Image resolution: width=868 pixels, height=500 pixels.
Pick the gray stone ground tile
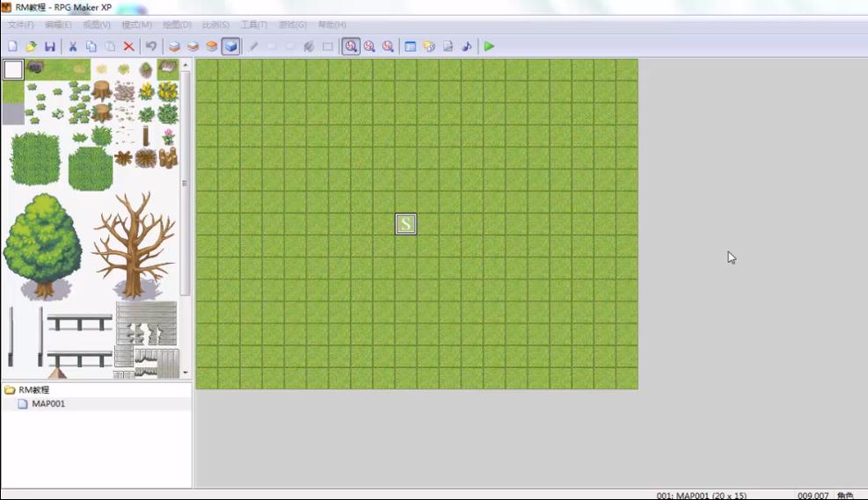tap(13, 114)
